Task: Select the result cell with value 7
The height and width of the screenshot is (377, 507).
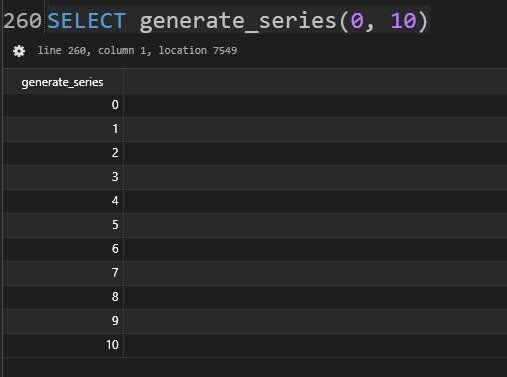Action: 63,273
